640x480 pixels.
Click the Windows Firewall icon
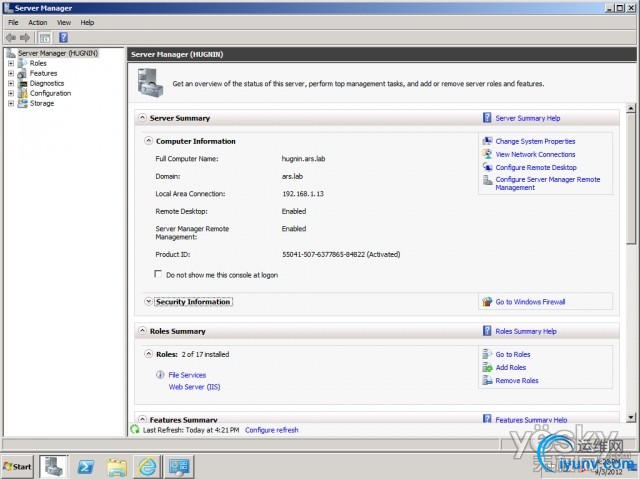point(487,302)
